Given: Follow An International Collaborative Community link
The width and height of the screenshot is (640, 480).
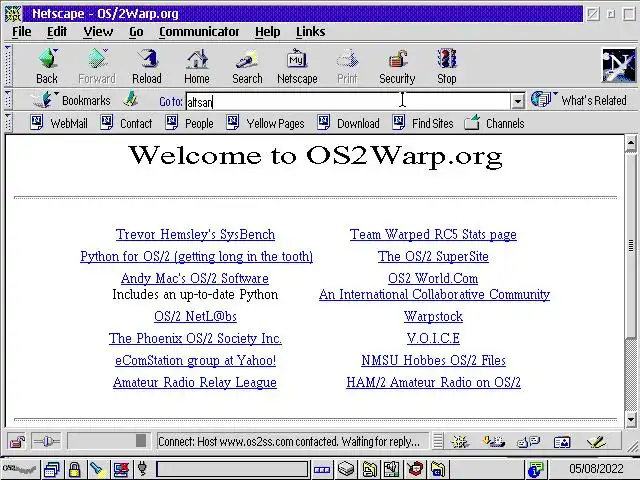Looking at the screenshot, I should 434,295.
